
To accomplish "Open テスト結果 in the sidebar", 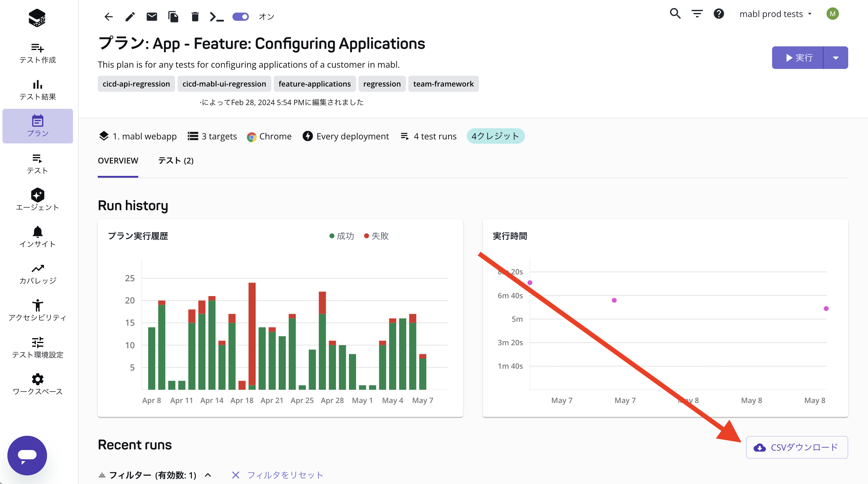I will pyautogui.click(x=37, y=90).
